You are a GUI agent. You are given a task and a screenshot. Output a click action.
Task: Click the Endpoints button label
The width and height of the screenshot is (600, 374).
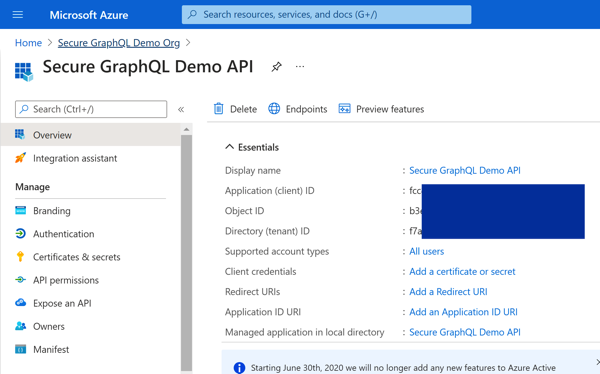[x=306, y=109]
